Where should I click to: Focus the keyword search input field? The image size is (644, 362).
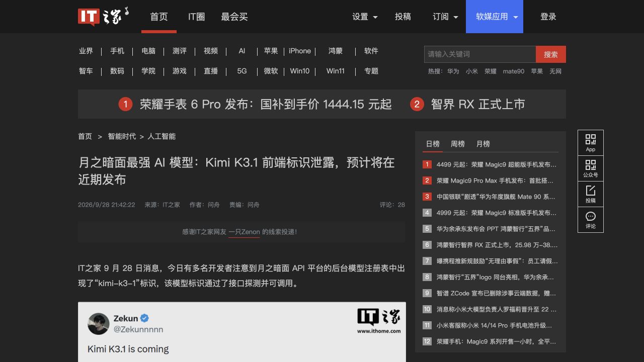point(480,54)
